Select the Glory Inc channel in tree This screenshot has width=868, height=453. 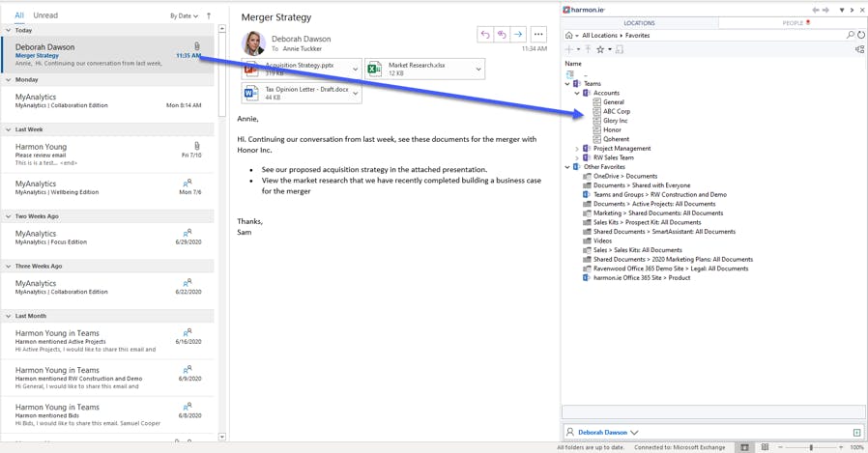coord(616,121)
